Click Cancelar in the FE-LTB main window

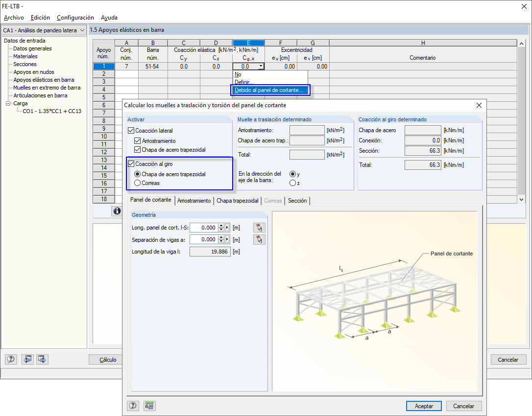(x=508, y=359)
